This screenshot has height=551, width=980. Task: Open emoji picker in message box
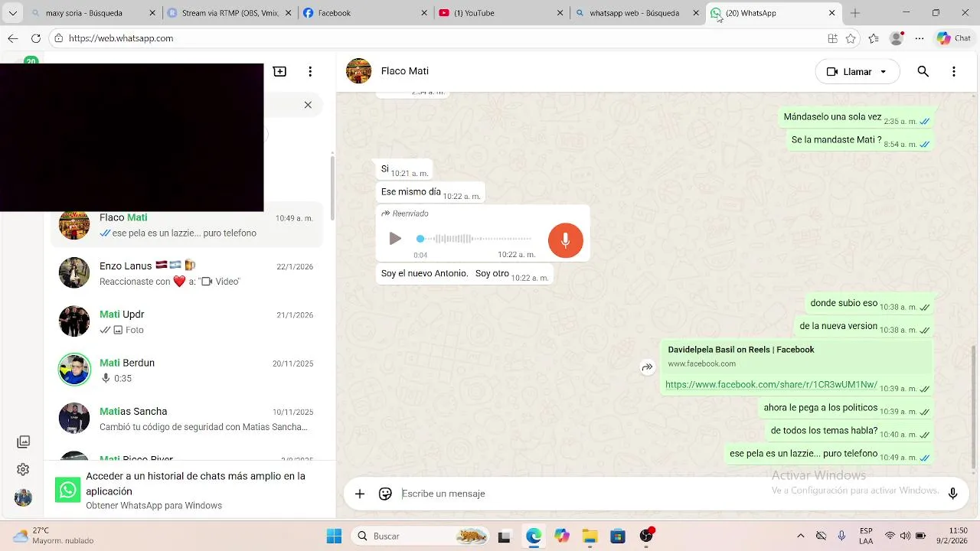coord(385,494)
